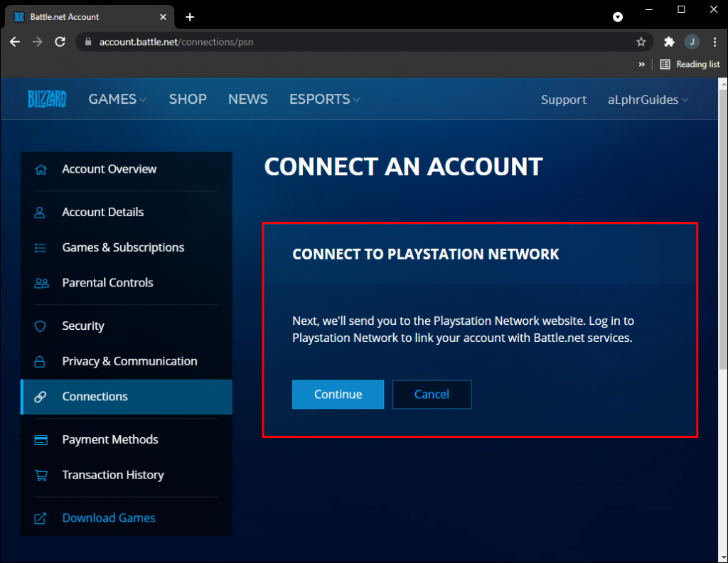Expand the ESPORTS dropdown
The height and width of the screenshot is (563, 728).
coord(323,99)
